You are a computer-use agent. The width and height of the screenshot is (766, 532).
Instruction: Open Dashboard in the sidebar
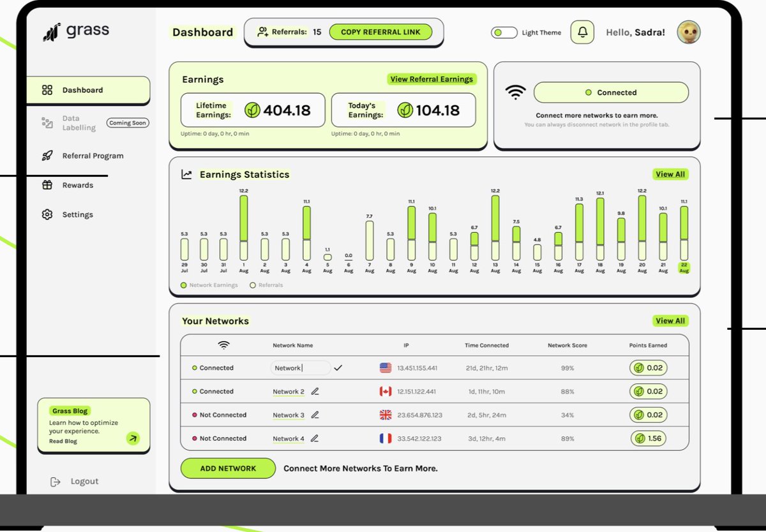click(x=88, y=90)
